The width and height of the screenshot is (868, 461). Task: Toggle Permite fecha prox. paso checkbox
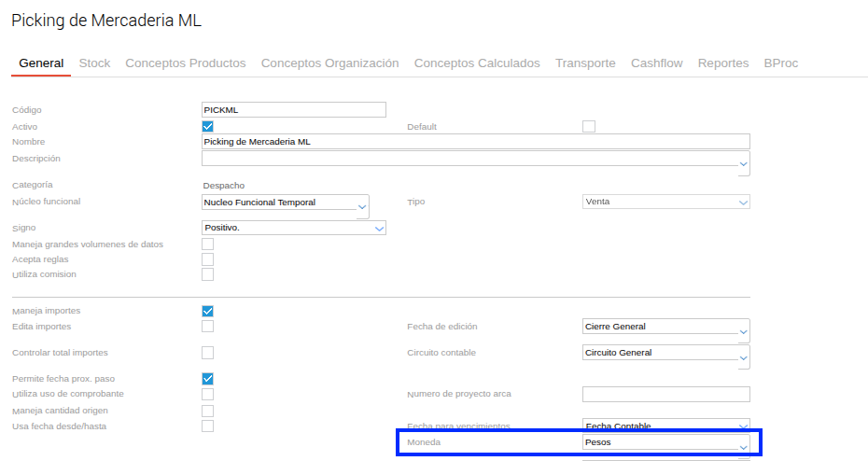click(208, 379)
